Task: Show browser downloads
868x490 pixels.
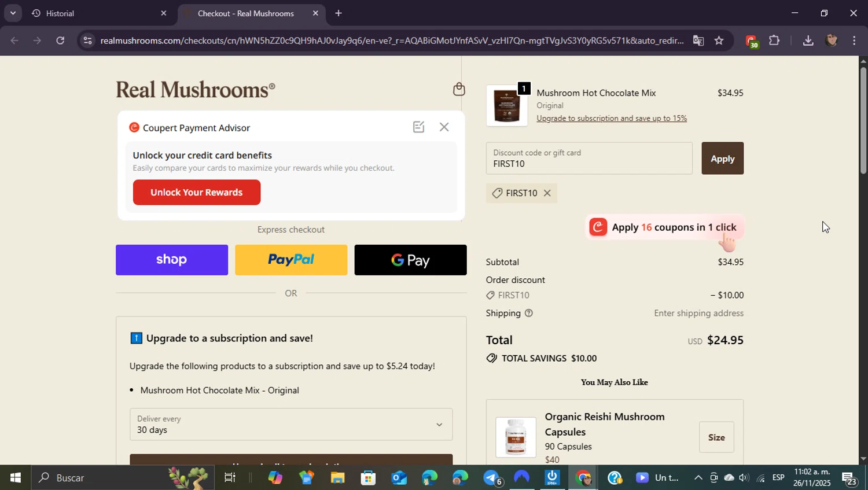Action: pos(808,40)
